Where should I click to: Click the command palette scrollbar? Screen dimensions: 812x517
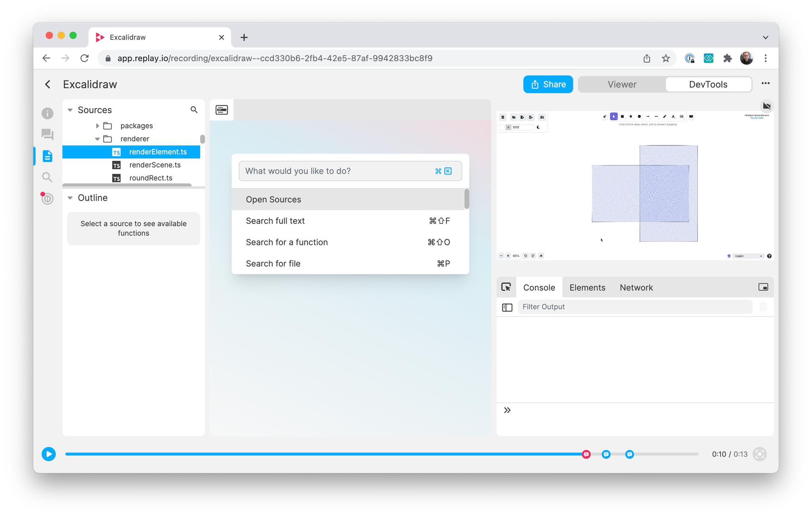point(467,199)
